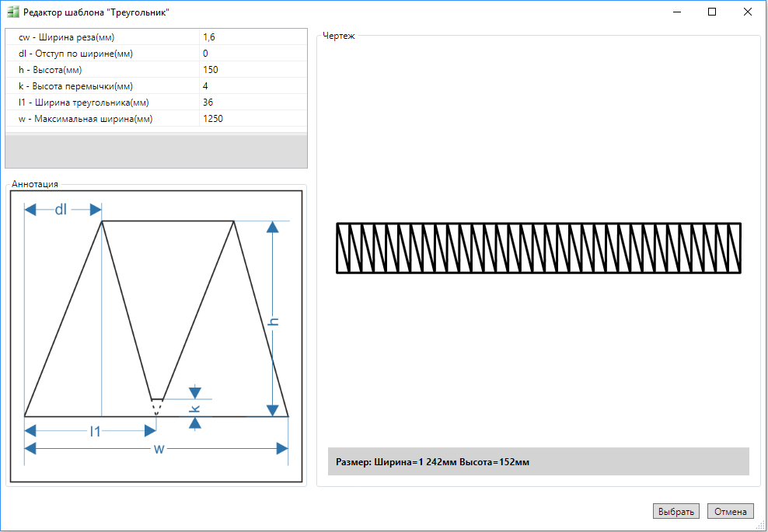Select the 'h - Высота(мм)' row label
768x532 pixels.
coord(50,69)
